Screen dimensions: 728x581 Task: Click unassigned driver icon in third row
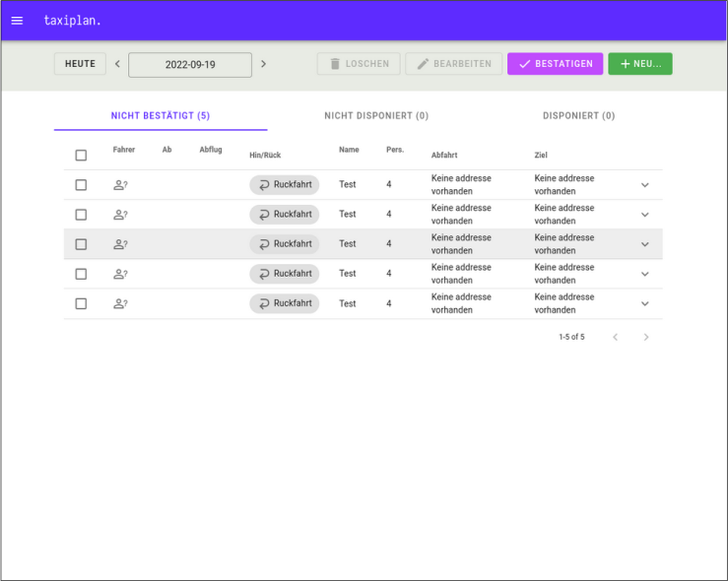(x=120, y=244)
